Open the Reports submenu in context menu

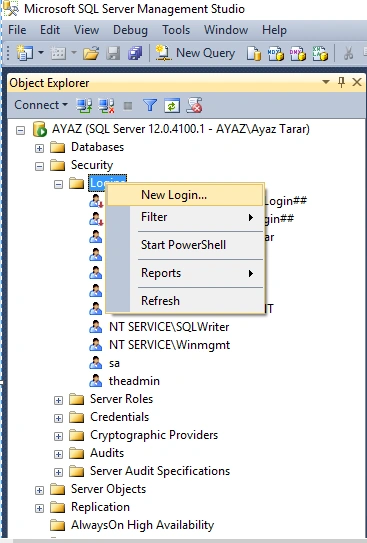tap(185, 273)
